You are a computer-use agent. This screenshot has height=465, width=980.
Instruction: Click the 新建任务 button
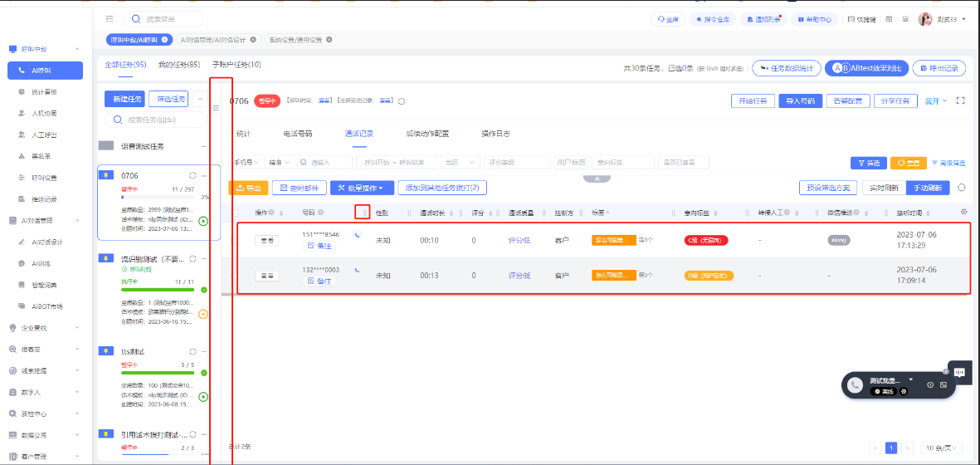(124, 99)
